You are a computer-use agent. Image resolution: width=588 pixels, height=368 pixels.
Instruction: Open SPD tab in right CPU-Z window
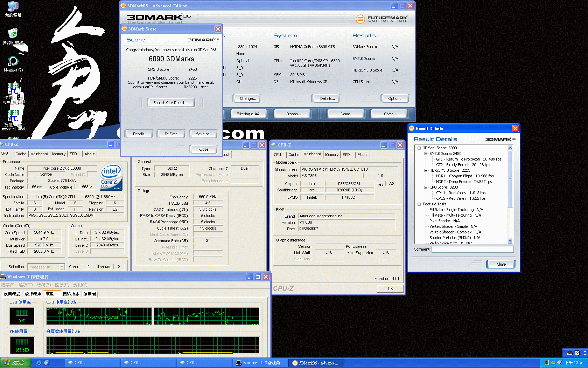point(346,155)
